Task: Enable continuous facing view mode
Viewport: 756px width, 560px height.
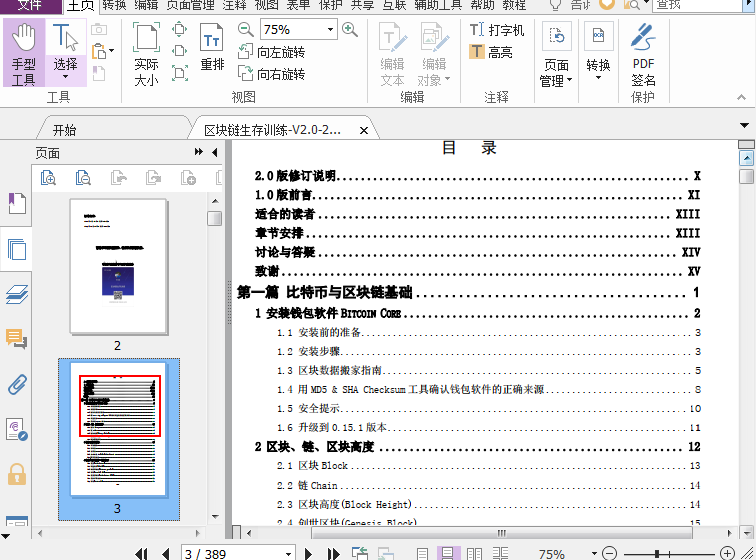Action: (500, 553)
